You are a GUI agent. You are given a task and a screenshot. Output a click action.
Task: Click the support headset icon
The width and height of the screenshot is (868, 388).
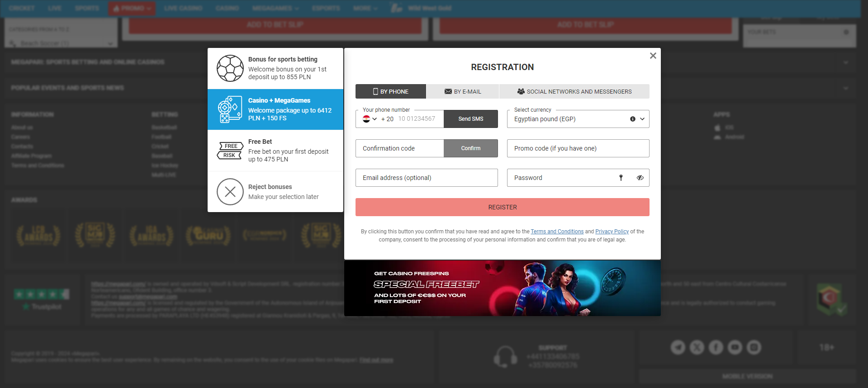click(505, 357)
